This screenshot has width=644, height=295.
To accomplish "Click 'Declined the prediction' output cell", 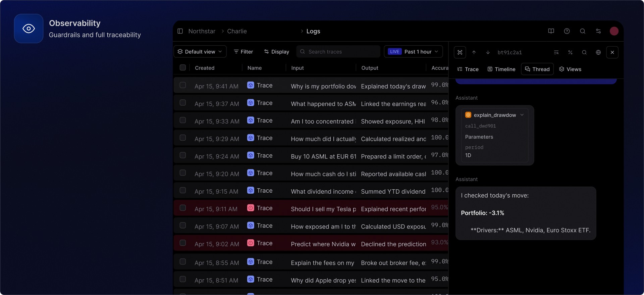I will click(x=393, y=244).
